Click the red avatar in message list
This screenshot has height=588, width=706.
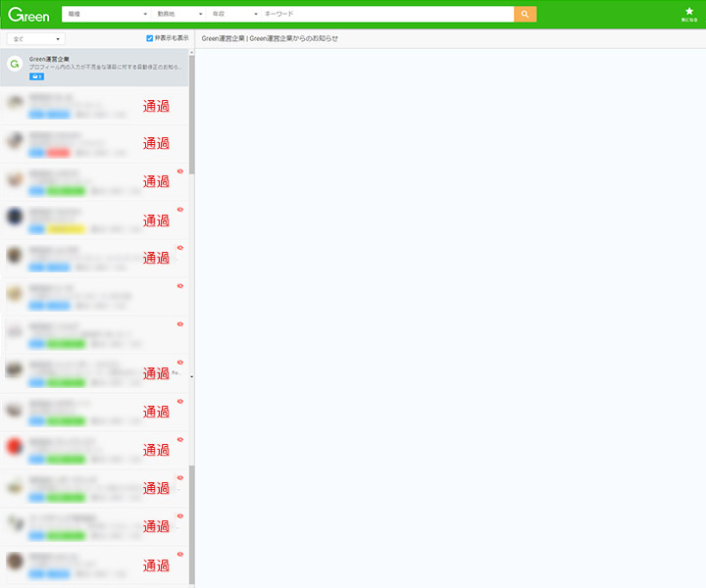coord(15,447)
